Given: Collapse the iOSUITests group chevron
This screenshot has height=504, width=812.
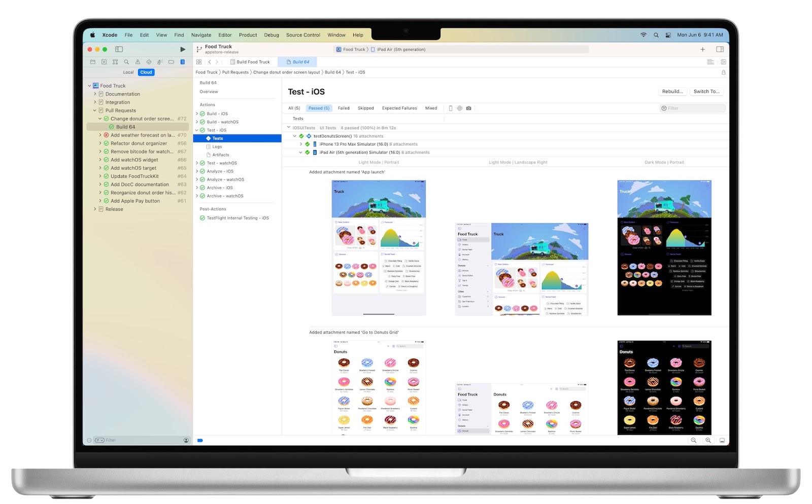Looking at the screenshot, I should point(289,128).
